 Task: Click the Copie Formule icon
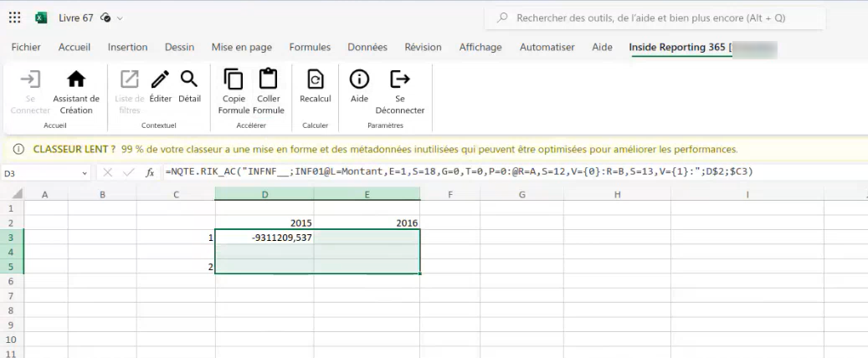click(x=234, y=79)
